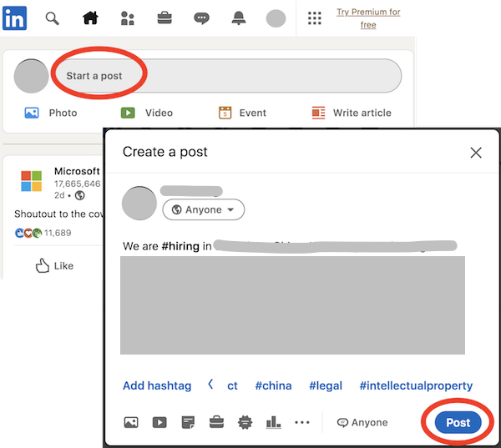The width and height of the screenshot is (501, 448).
Task: Click the Add video icon in dialog
Action: coord(159,422)
